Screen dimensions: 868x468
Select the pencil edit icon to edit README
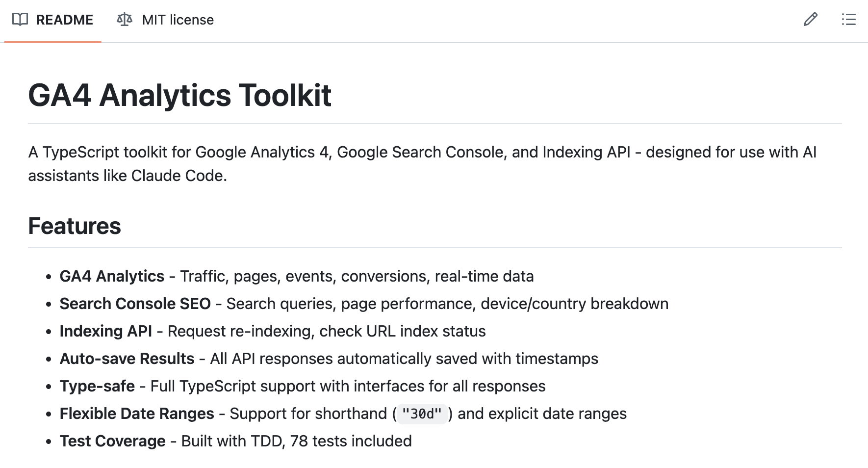811,19
